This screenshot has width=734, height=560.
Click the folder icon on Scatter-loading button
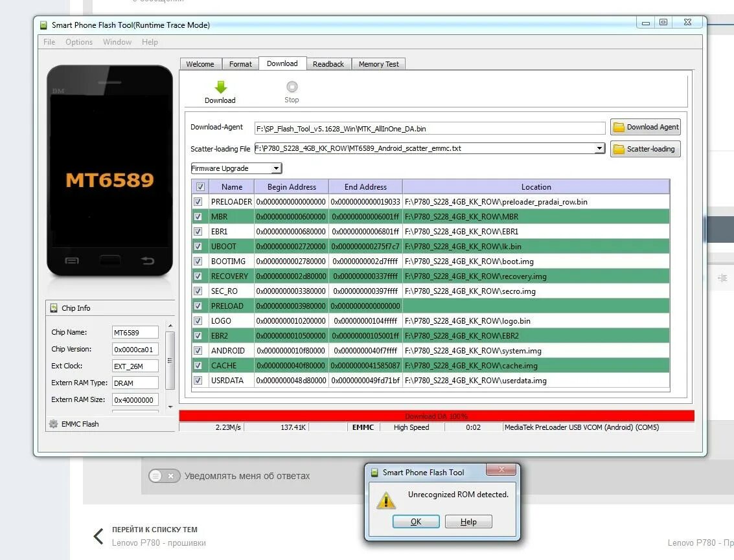[x=619, y=150]
